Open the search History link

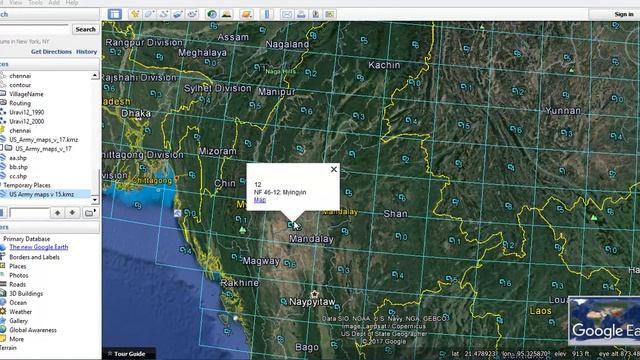click(87, 52)
